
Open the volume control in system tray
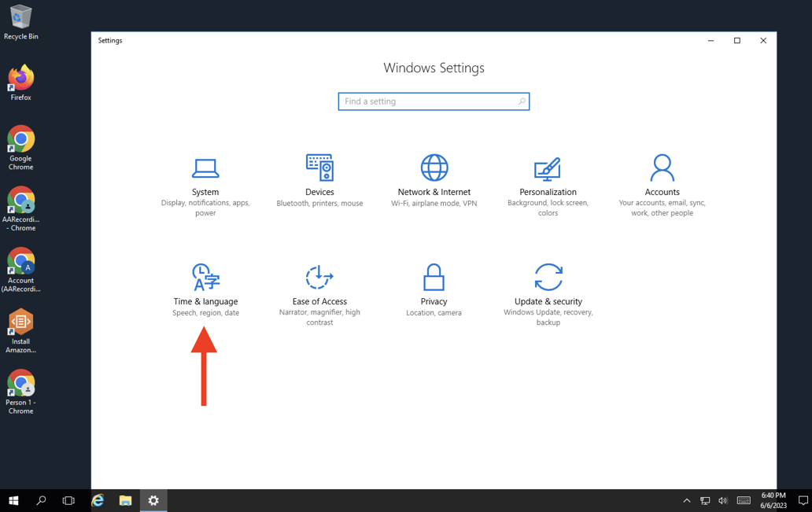(x=722, y=500)
